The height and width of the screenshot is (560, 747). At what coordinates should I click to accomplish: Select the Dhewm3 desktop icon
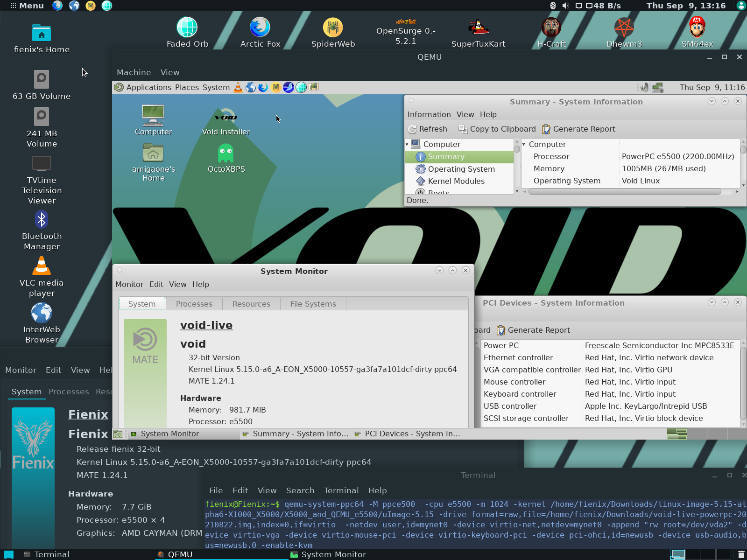[624, 33]
